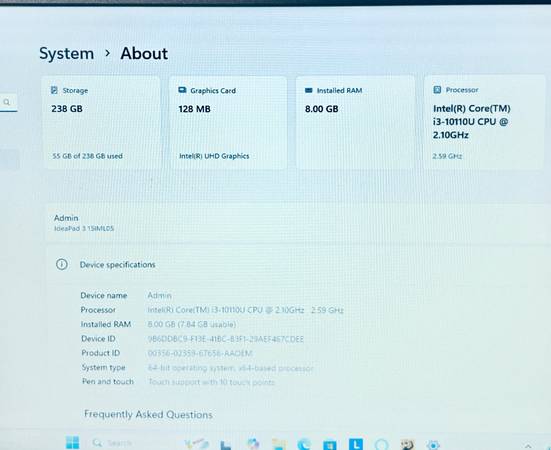Open the blue L app on taskbar
The width and height of the screenshot is (551, 450).
click(356, 444)
